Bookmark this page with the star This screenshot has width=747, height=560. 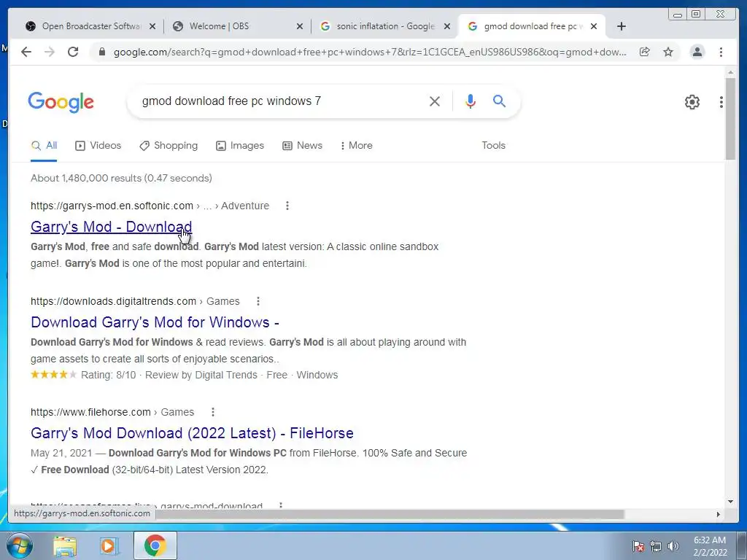[x=668, y=52]
